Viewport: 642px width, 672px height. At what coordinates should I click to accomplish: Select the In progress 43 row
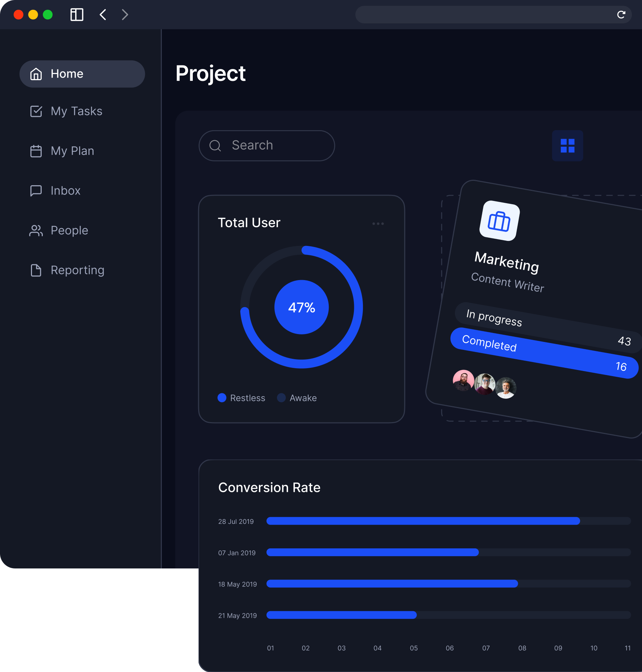(x=548, y=327)
